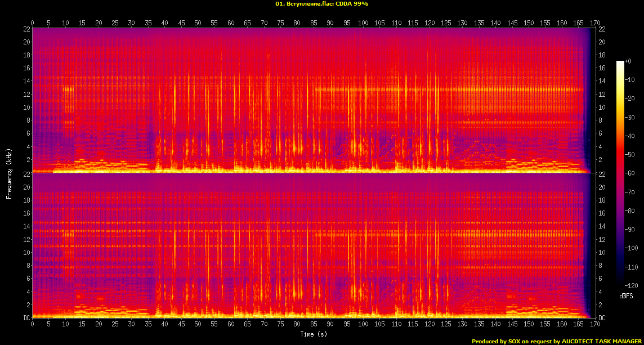
Task: Select the 125 second tick on bottom time axis
Action: (446, 324)
